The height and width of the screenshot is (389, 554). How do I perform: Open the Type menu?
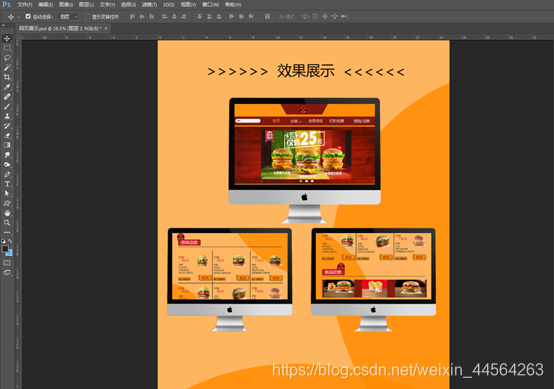click(107, 5)
